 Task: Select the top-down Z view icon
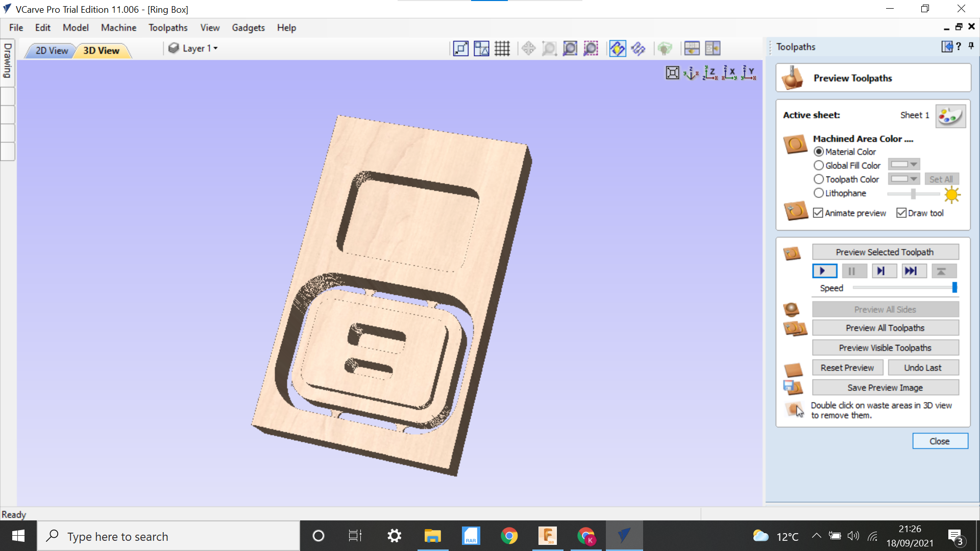click(709, 72)
